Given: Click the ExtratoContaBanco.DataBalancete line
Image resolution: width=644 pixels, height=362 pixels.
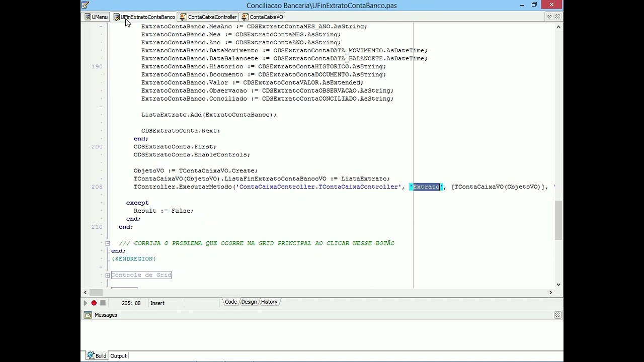Looking at the screenshot, I should click(x=284, y=59).
